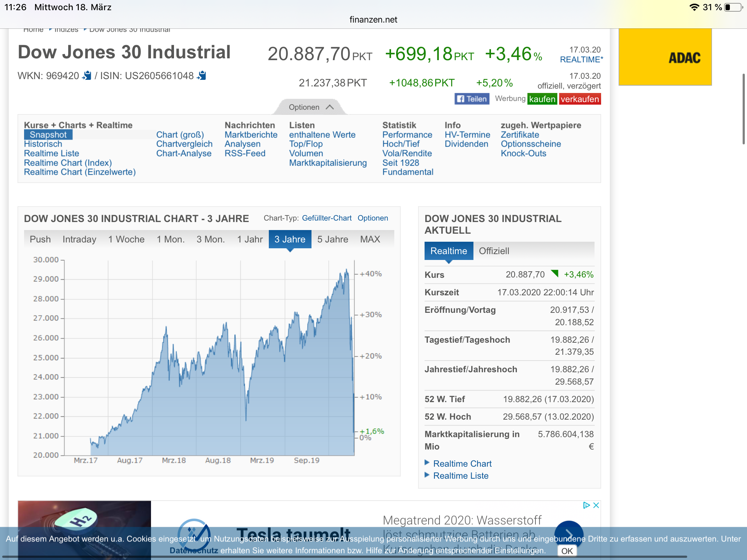This screenshot has height=560, width=747.
Task: Open chart Optionen link
Action: click(373, 218)
